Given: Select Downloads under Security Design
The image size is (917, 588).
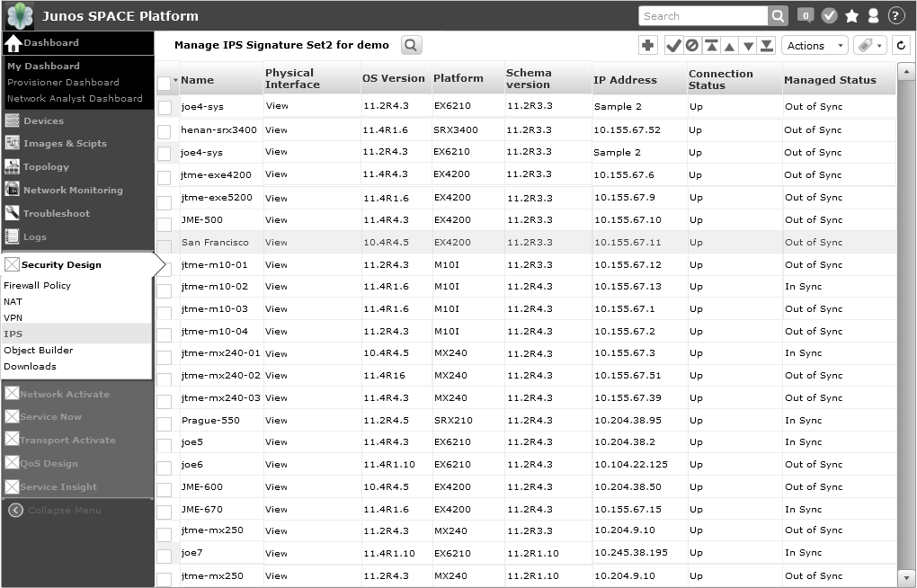Looking at the screenshot, I should pyautogui.click(x=30, y=366).
